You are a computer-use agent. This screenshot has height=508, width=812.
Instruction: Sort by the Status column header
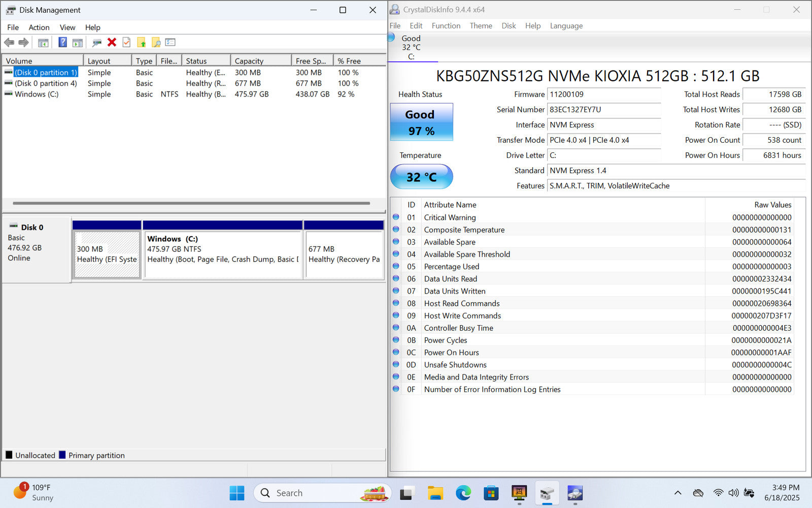[206, 60]
